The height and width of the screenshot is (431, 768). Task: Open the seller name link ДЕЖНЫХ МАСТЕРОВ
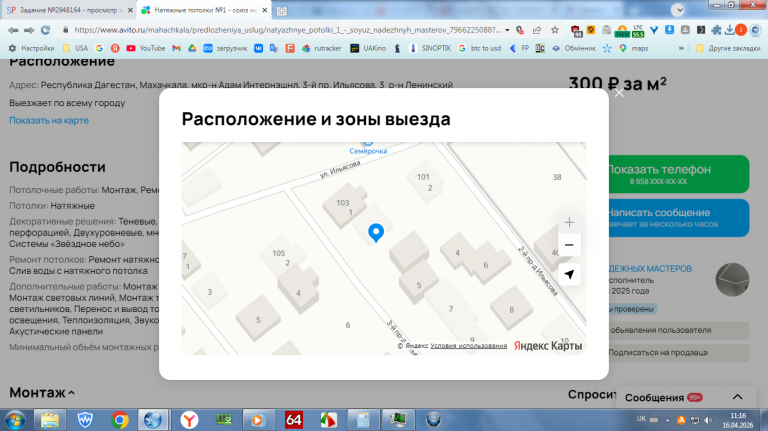pyautogui.click(x=650, y=268)
